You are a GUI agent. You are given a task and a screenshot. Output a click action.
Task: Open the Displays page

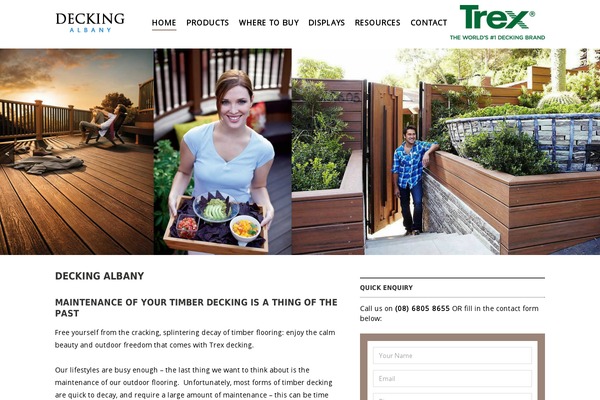[x=326, y=23]
